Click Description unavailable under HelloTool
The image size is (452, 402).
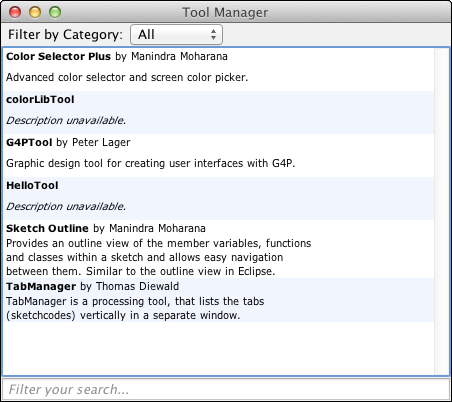pyautogui.click(x=66, y=206)
